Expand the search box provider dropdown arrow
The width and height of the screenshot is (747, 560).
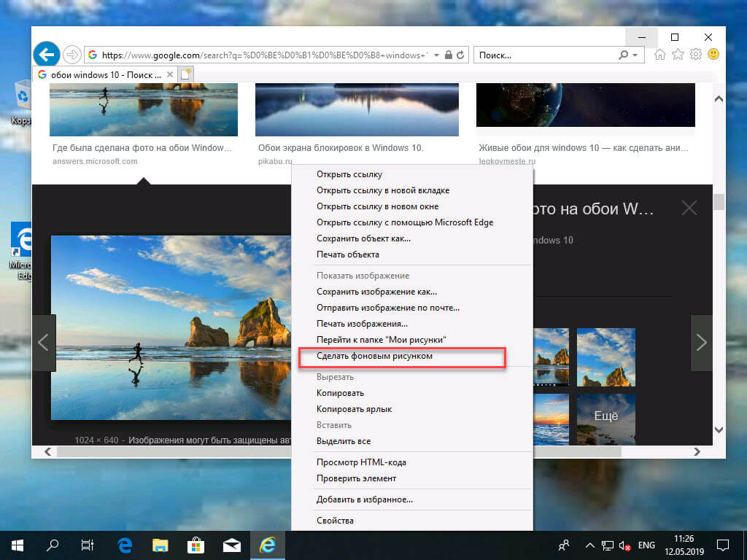click(x=635, y=55)
